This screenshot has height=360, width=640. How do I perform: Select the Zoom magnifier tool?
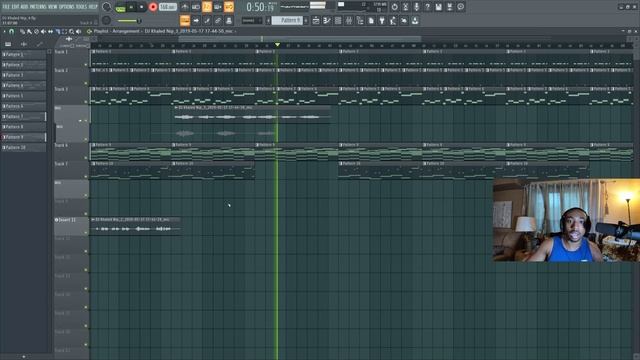[x=71, y=31]
